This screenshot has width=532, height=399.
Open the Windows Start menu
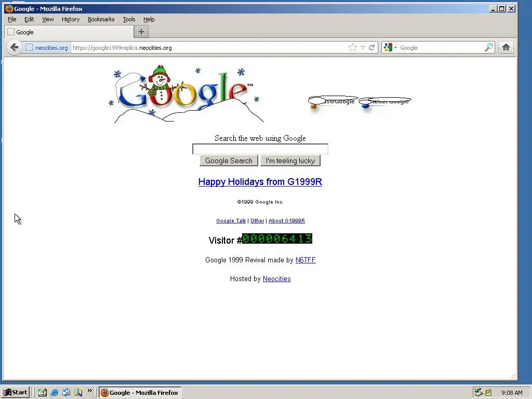coord(16,392)
